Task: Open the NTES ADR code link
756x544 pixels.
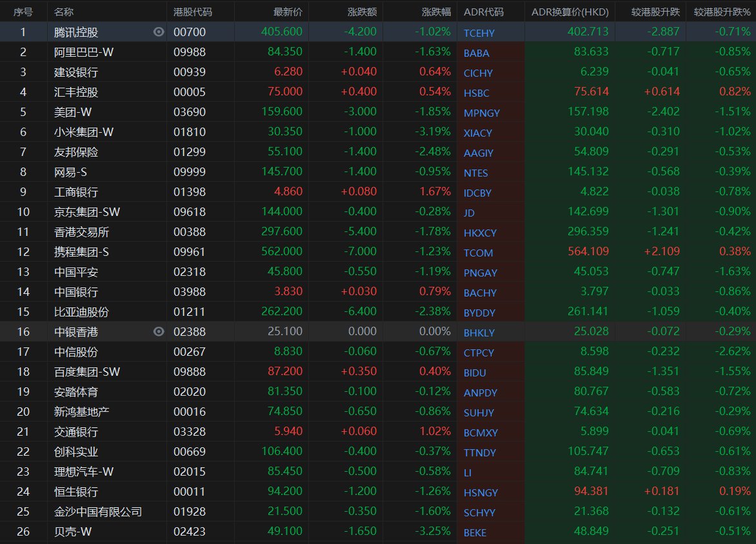Action: [x=476, y=173]
